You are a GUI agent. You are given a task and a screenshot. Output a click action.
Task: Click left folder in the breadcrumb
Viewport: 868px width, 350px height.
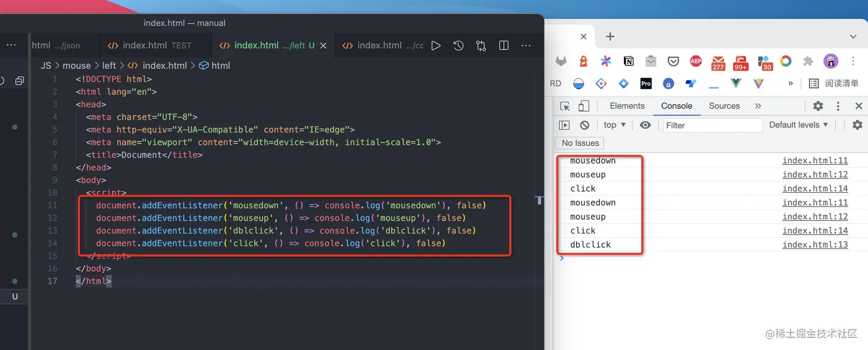tap(109, 65)
